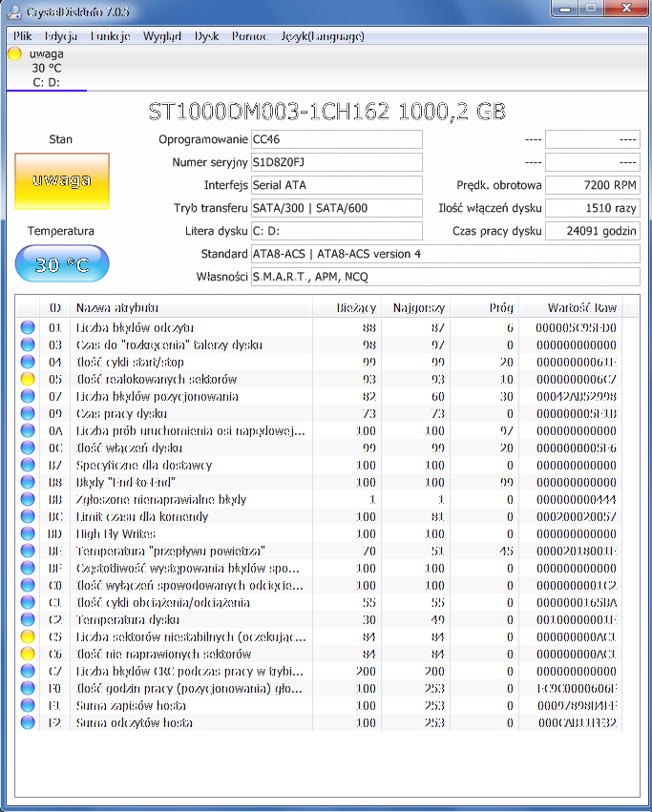Click blue status dot for attribute BE
Screen dimensions: 652x812
[28, 551]
